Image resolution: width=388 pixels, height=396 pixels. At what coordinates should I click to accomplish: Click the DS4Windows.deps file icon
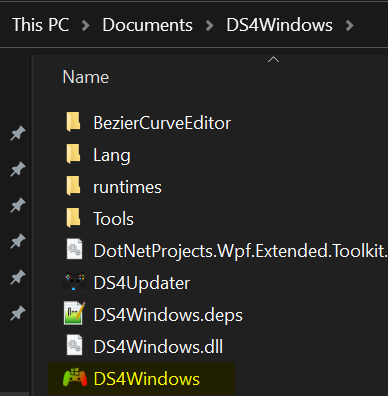pyautogui.click(x=74, y=313)
